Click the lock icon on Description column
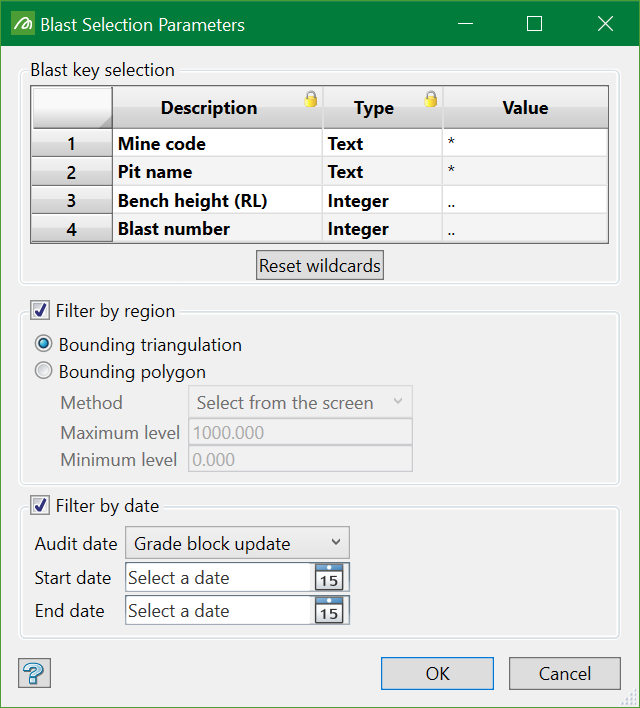 [311, 99]
